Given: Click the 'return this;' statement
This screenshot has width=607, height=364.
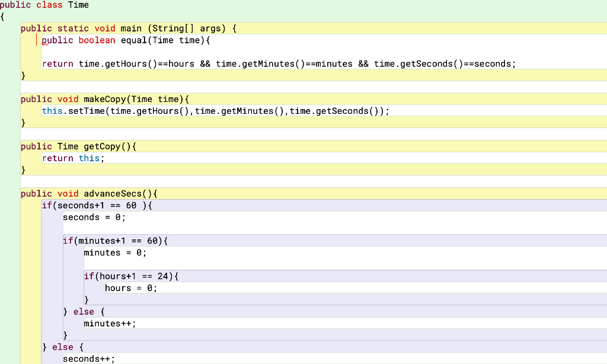Looking at the screenshot, I should coord(73,158).
